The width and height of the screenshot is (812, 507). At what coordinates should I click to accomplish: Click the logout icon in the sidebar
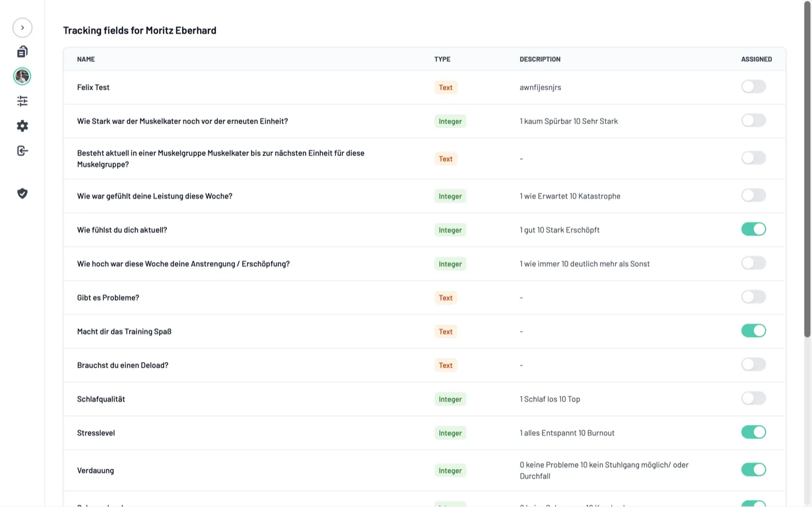point(22,151)
